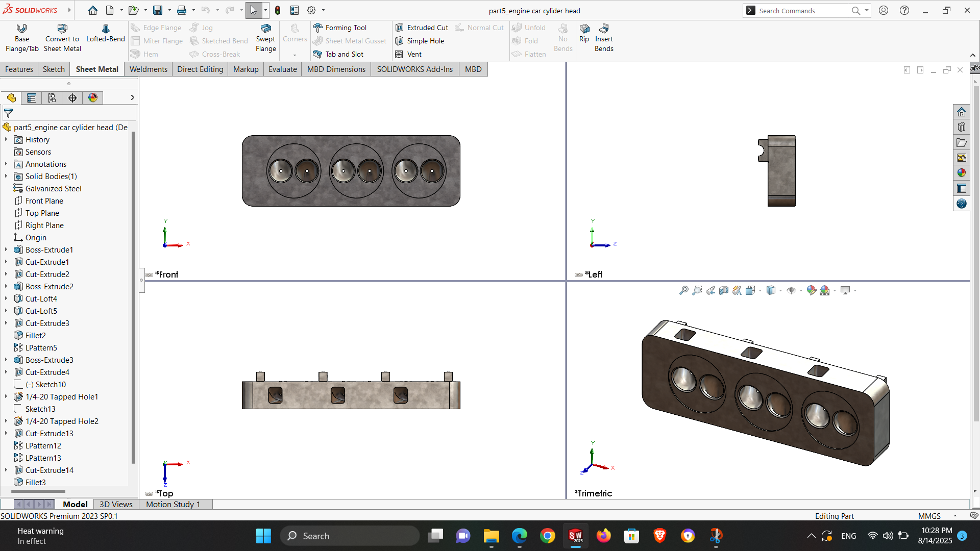Viewport: 980px width, 551px height.
Task: Select the Forming Tool icon
Action: click(318, 28)
